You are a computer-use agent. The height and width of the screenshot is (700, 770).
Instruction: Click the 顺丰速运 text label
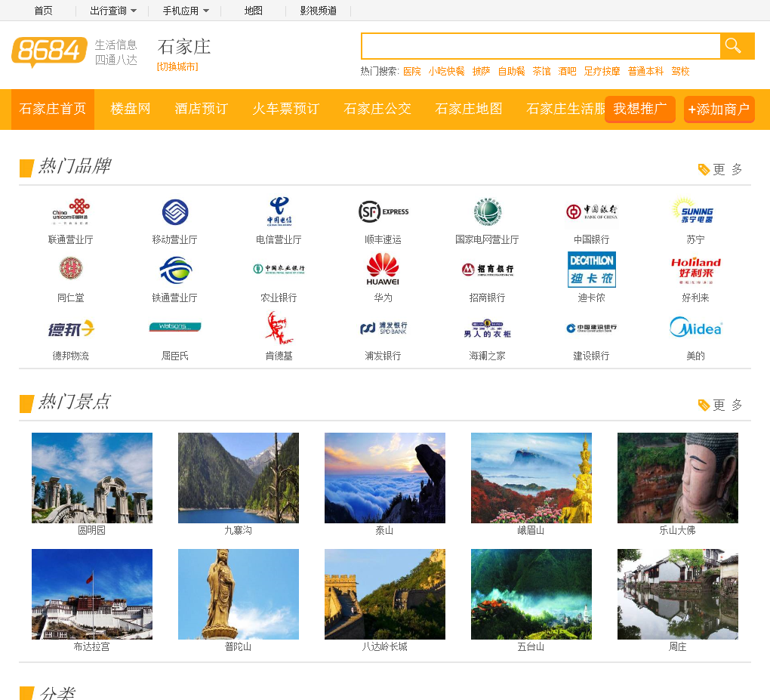(383, 239)
